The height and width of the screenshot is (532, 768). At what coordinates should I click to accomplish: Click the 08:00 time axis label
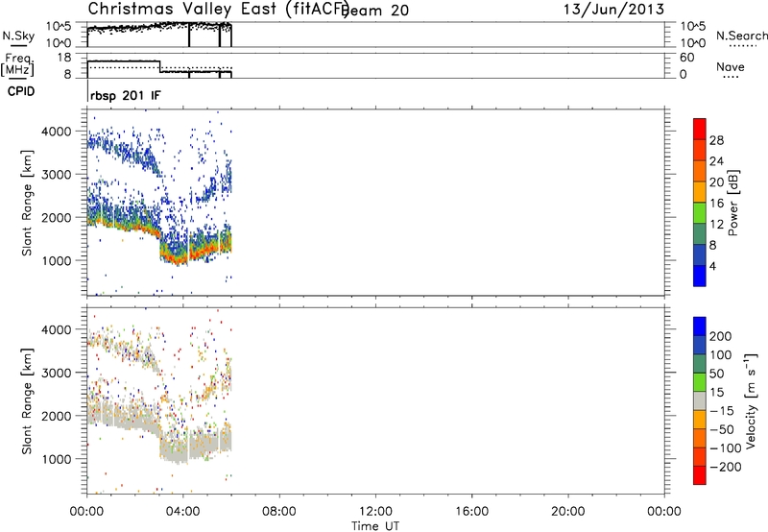pos(279,512)
